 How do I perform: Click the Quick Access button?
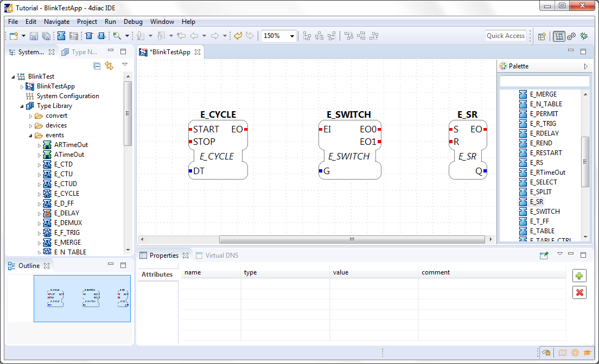tap(505, 35)
